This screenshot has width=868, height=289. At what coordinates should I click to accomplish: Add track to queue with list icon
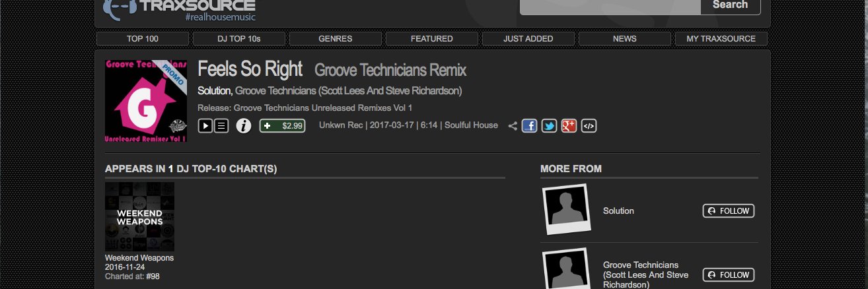(221, 125)
